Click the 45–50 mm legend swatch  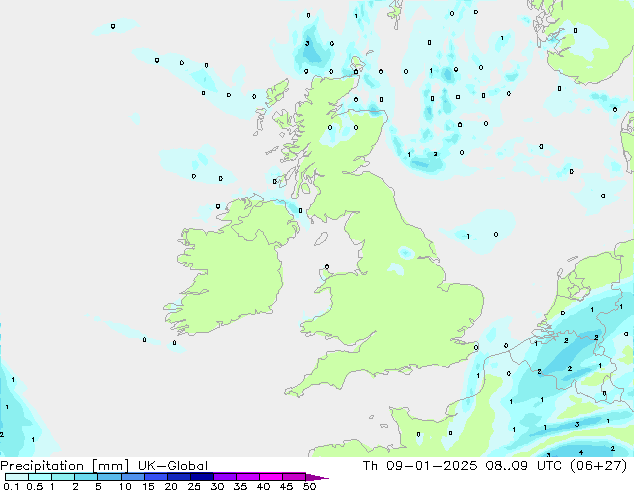(x=294, y=477)
